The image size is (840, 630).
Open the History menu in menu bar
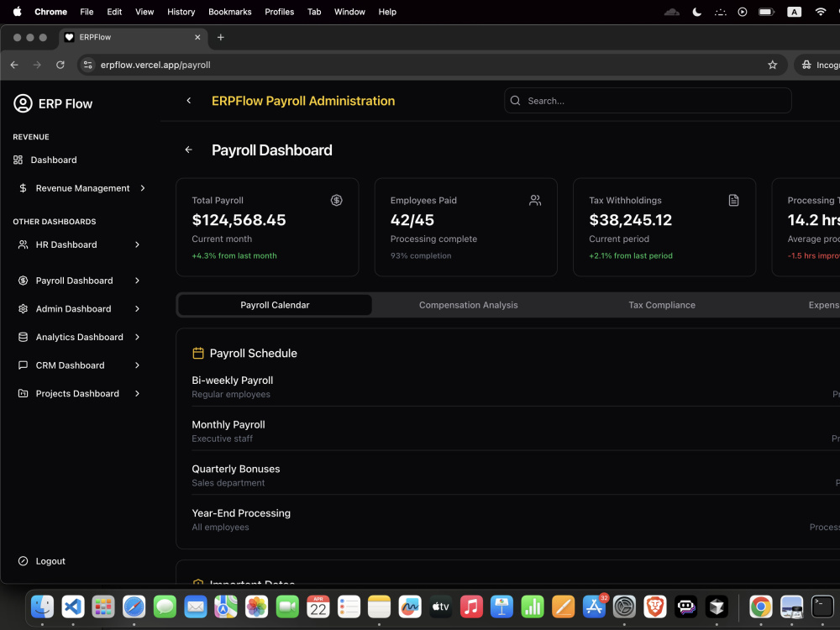coord(181,12)
